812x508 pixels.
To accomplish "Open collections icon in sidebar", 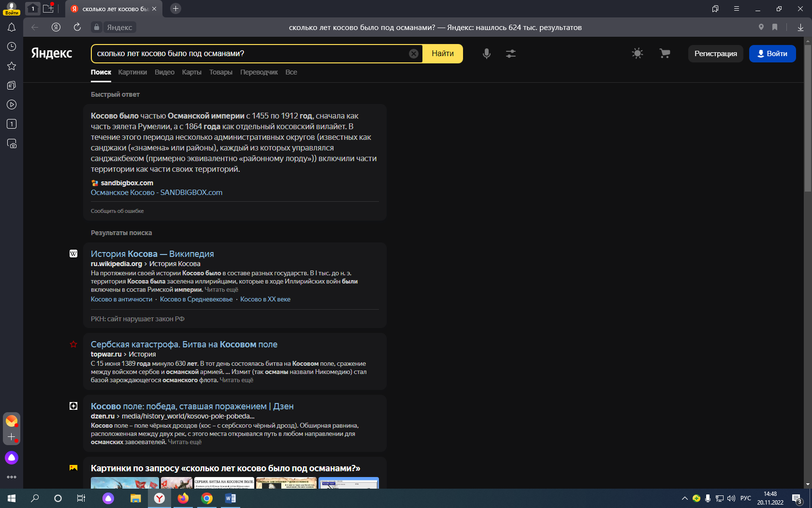I will coord(12,85).
